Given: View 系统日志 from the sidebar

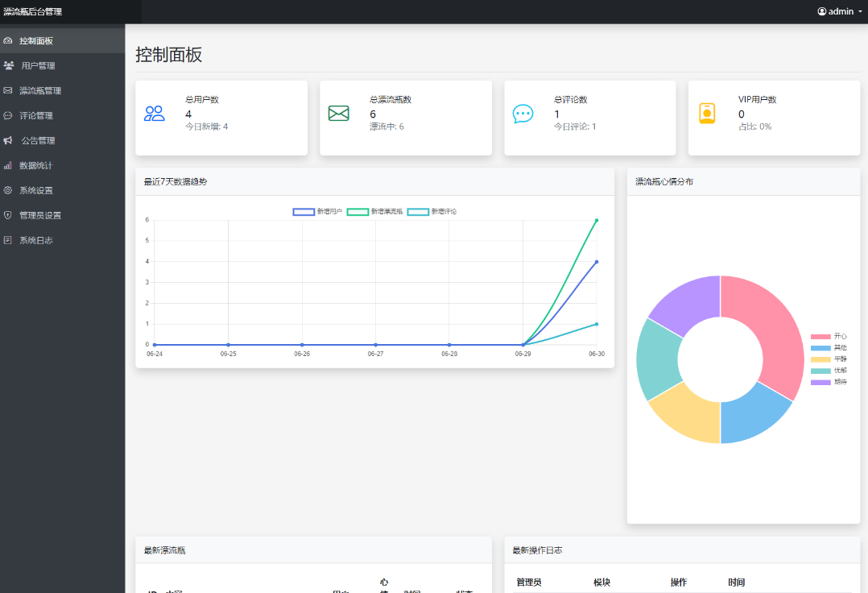Looking at the screenshot, I should 63,240.
